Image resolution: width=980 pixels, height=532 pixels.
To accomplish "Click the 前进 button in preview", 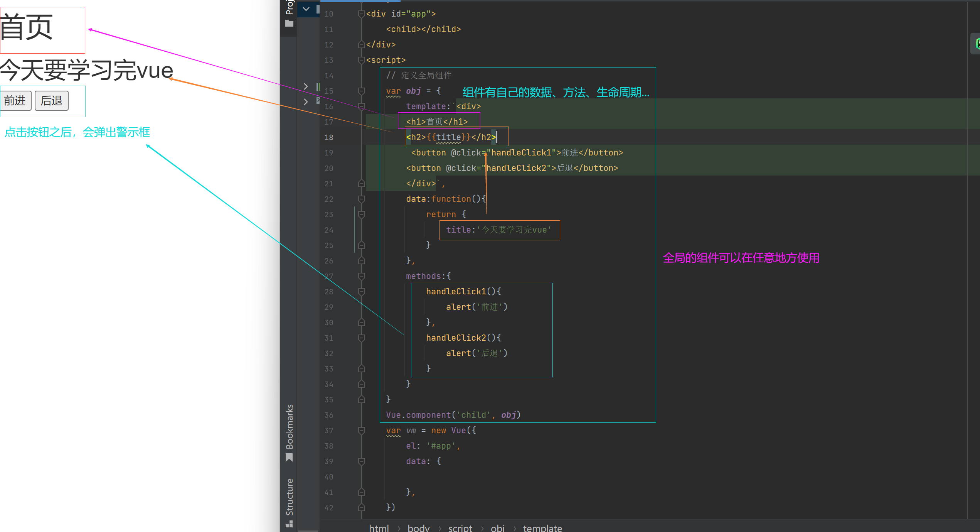I will tap(15, 101).
